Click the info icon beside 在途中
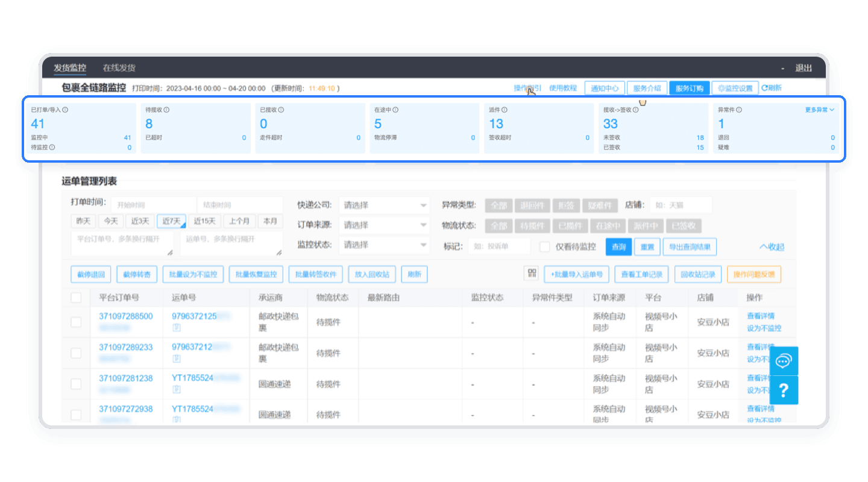Image resolution: width=868 pixels, height=482 pixels. point(395,110)
